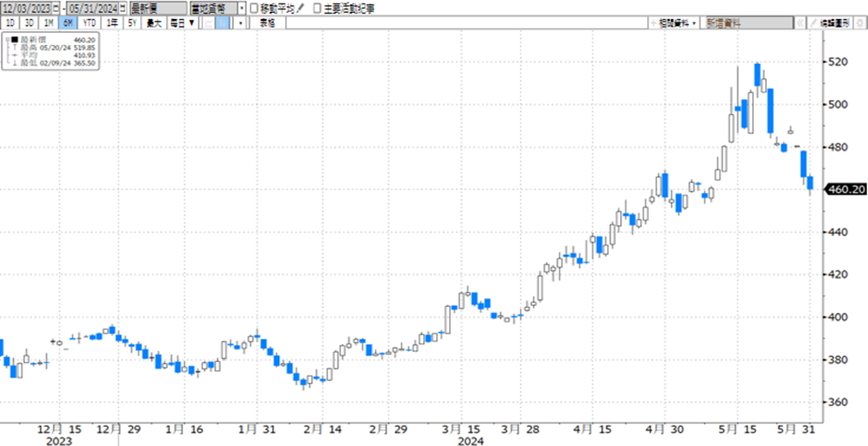Select the 1年 time range tab
Image resolution: width=868 pixels, height=446 pixels.
(x=112, y=22)
